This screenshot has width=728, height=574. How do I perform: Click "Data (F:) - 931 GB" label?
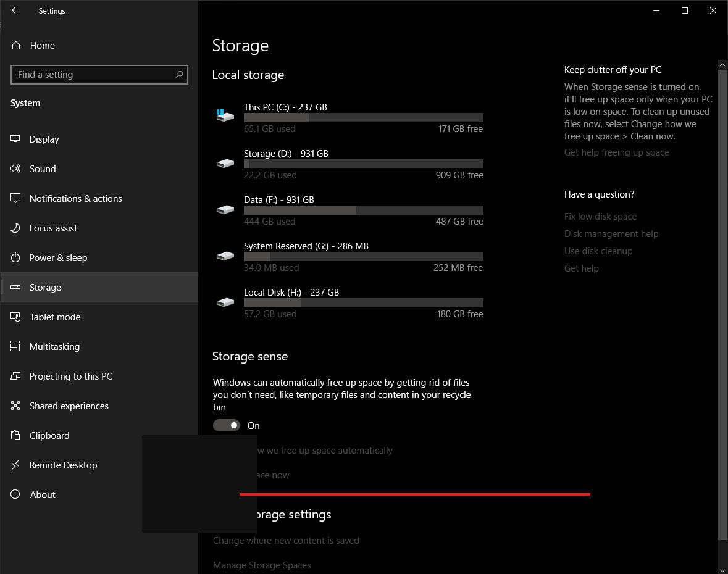278,199
